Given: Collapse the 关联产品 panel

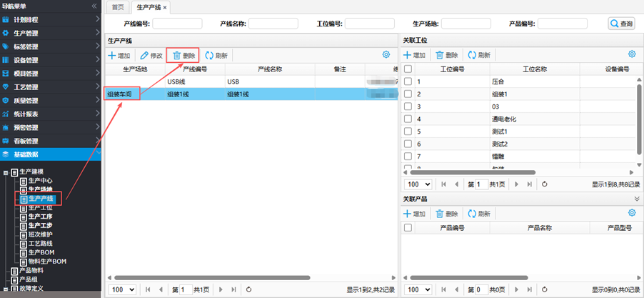Looking at the screenshot, I should pyautogui.click(x=637, y=199).
